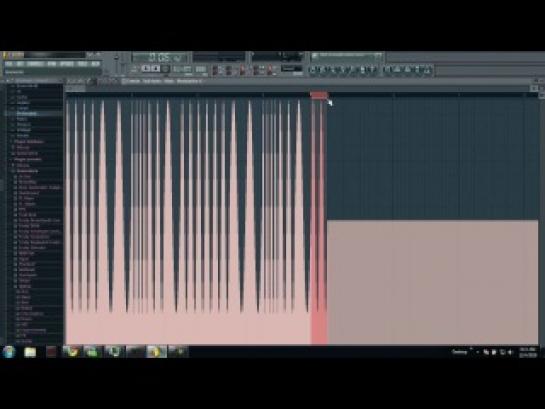
Task: Open the Chrome icon in the taskbar
Action: point(72,352)
